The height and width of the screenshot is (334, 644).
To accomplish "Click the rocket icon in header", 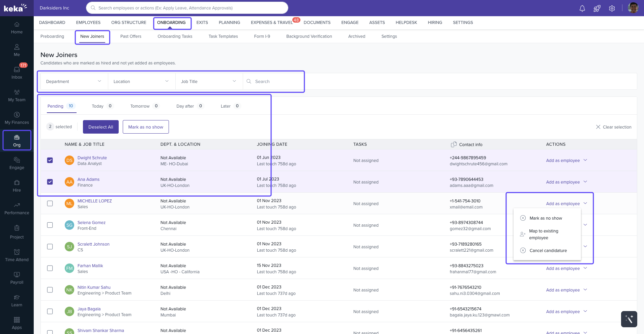I will (597, 8).
